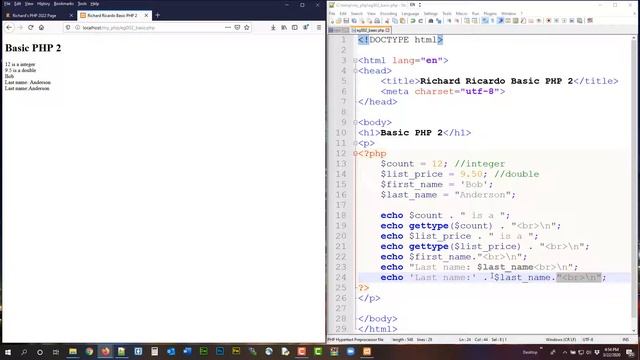This screenshot has height=360, width=640.
Task: Click tracking protection shield icon
Action: click(68, 27)
